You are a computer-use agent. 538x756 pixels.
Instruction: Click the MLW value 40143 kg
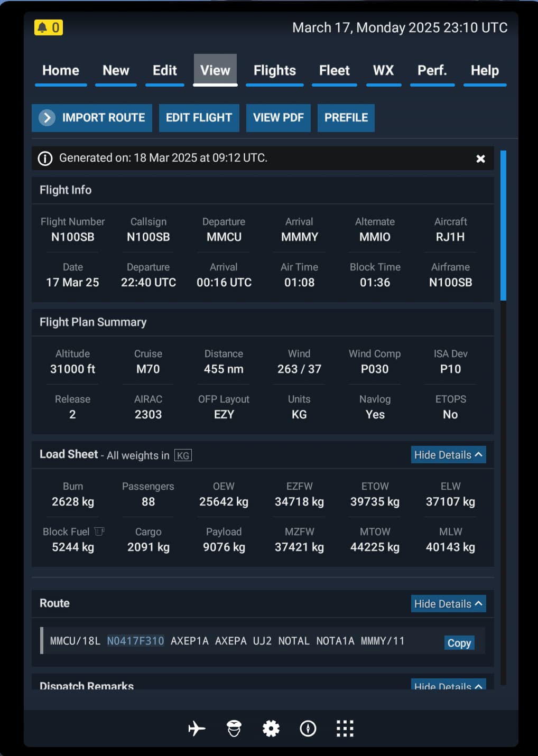pos(450,547)
